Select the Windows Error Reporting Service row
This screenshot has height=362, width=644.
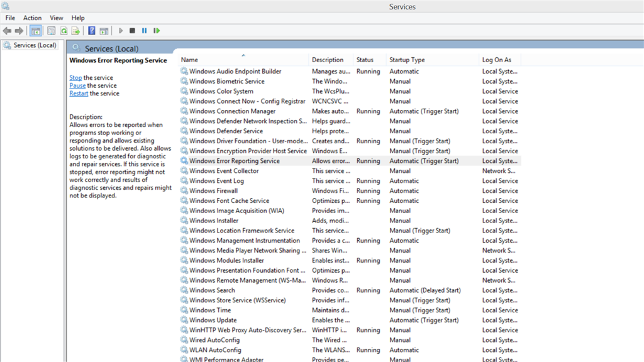[x=350, y=161]
